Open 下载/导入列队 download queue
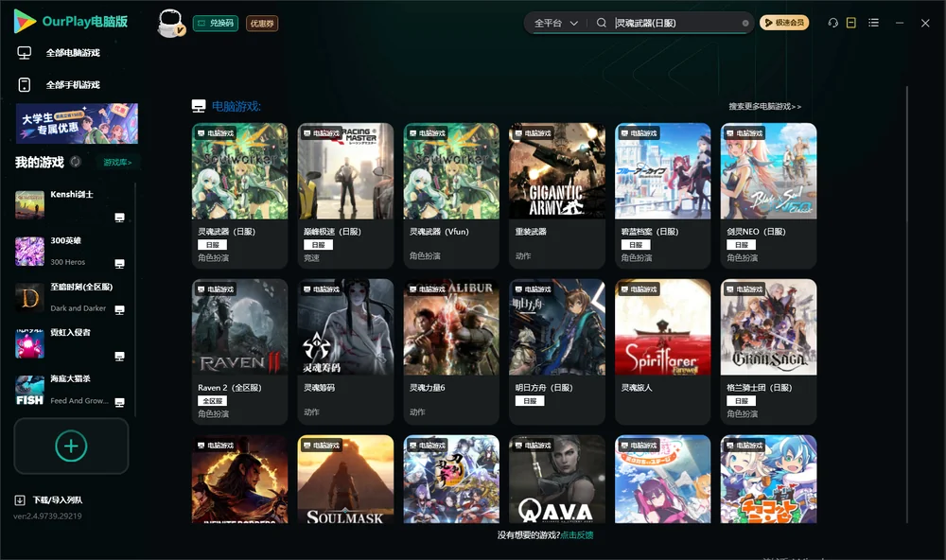 point(49,499)
